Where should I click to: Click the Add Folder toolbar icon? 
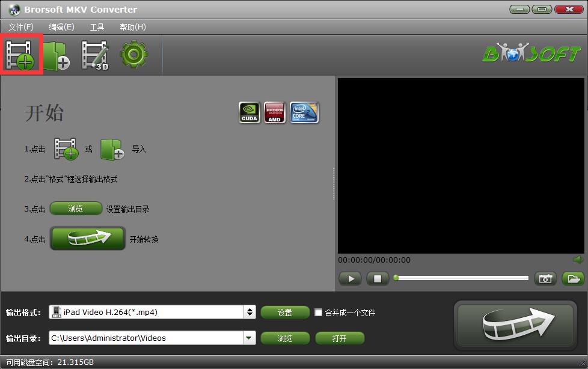(x=57, y=54)
